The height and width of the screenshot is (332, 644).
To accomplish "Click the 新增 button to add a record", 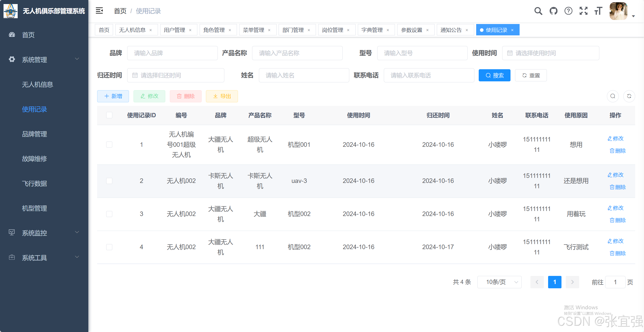I will pyautogui.click(x=113, y=96).
